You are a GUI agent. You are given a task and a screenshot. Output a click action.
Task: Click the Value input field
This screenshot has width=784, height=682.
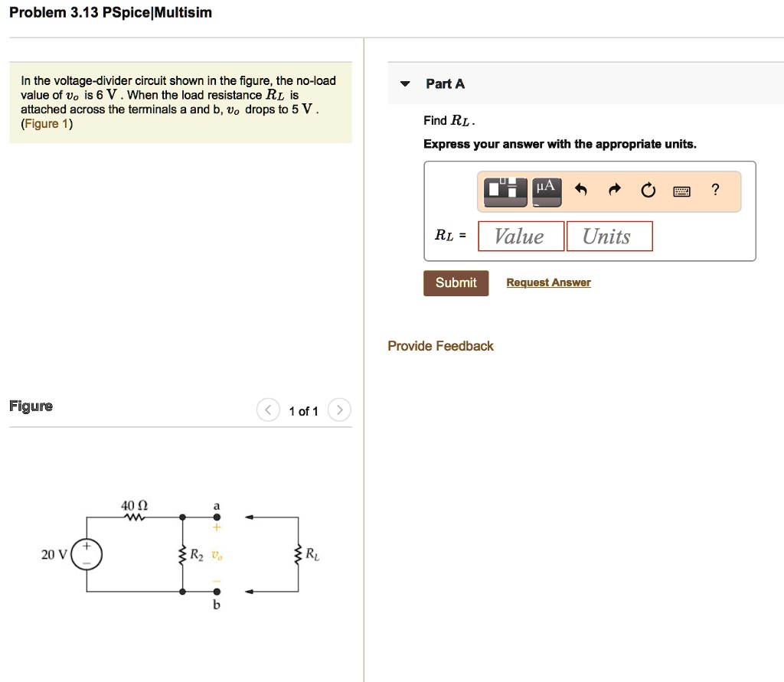tap(521, 236)
